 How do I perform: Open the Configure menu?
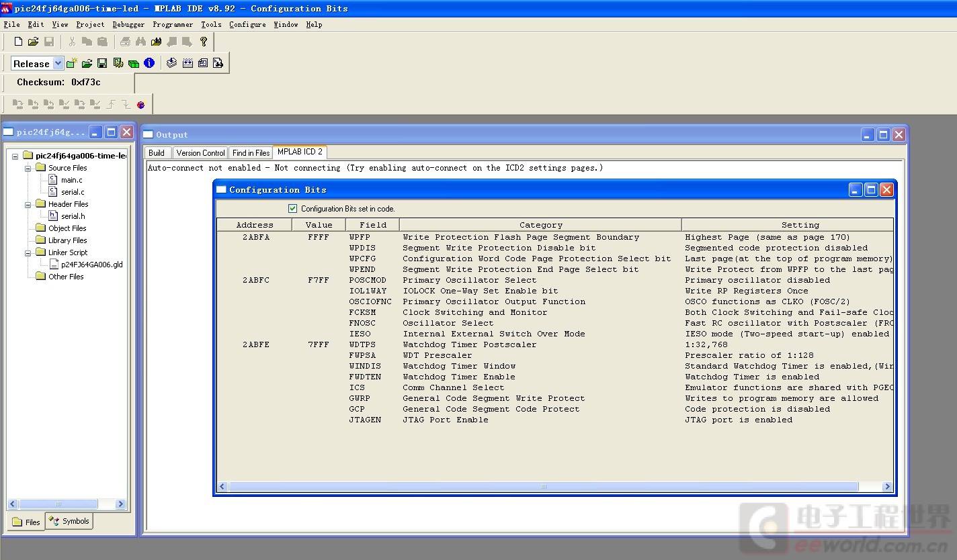pos(247,24)
